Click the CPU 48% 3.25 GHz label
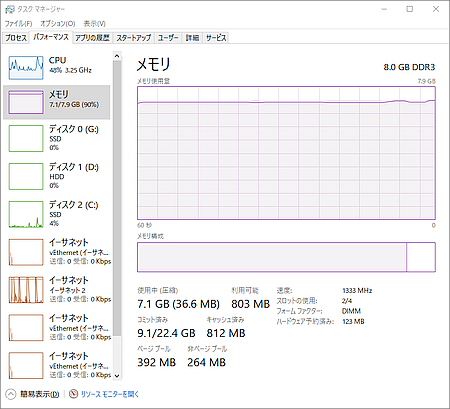Viewport: 450px width, 409px height. (x=70, y=65)
